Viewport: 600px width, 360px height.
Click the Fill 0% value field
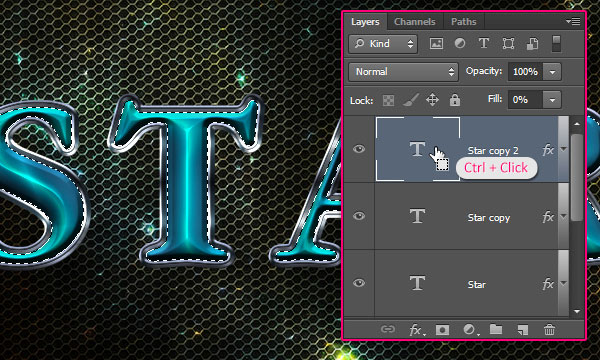(x=525, y=100)
